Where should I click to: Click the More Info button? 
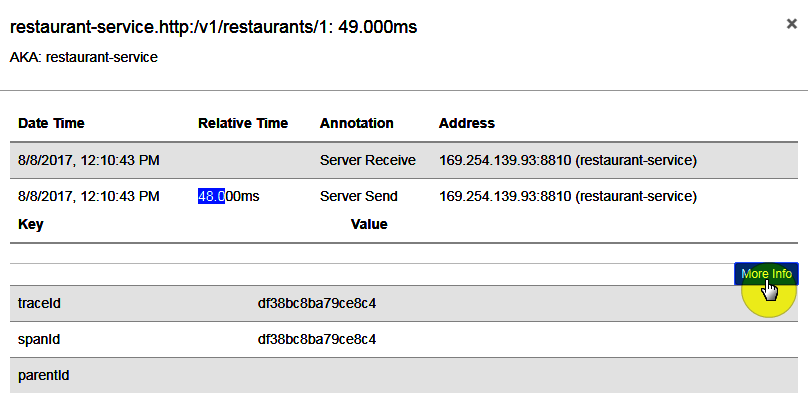click(766, 274)
